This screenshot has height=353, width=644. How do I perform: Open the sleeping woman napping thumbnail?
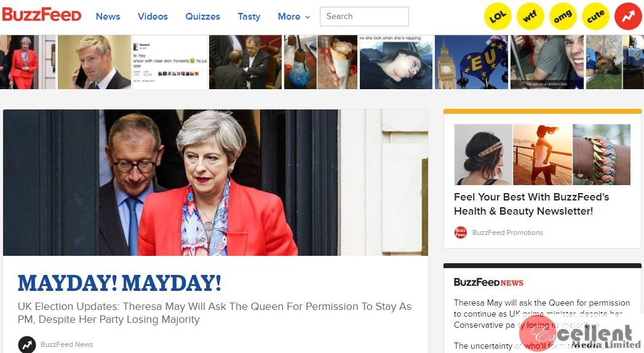click(396, 62)
